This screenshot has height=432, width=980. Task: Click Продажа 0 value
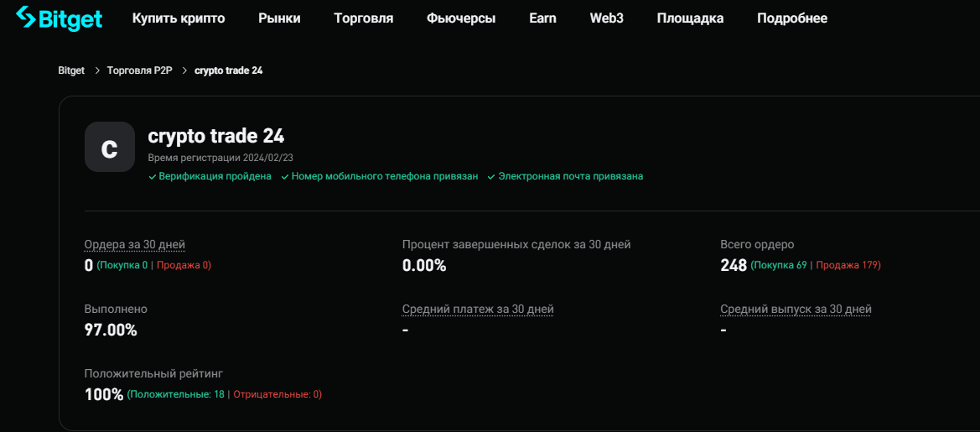(x=183, y=265)
